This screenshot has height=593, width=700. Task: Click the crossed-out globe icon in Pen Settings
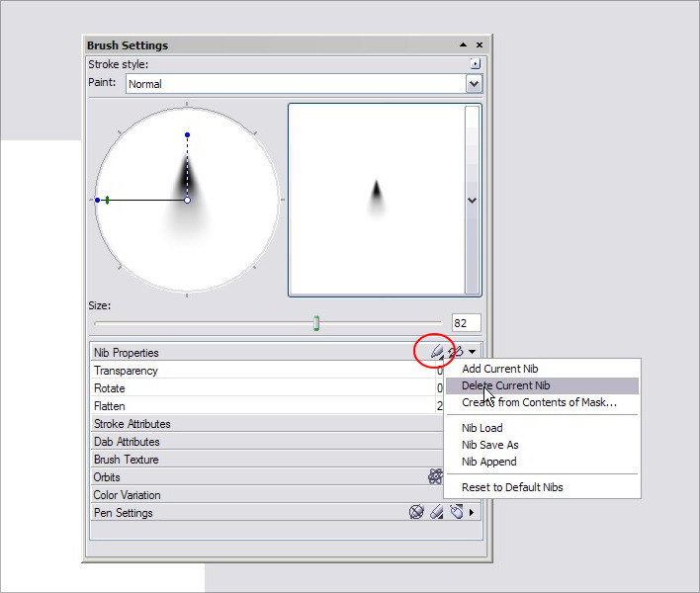pyautogui.click(x=416, y=512)
